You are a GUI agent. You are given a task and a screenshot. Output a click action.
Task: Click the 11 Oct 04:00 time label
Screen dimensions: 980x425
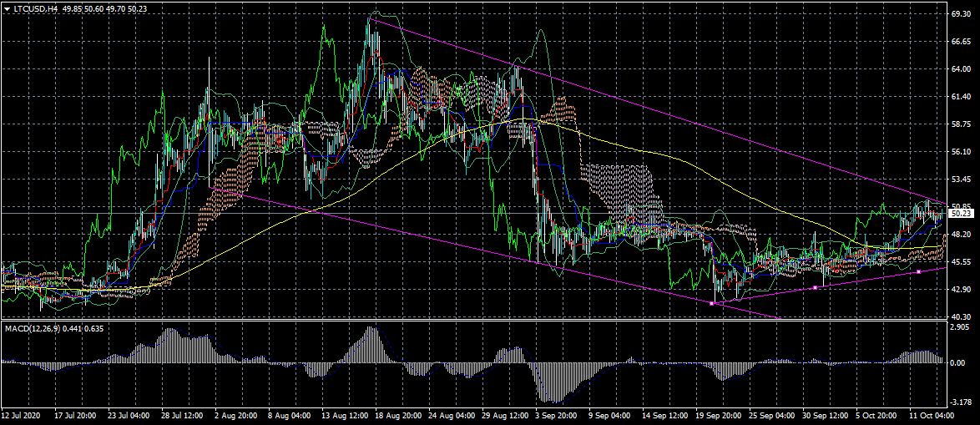(932, 415)
